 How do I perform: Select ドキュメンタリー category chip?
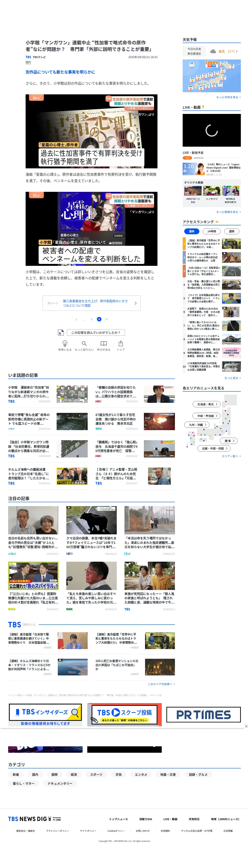click(x=60, y=783)
